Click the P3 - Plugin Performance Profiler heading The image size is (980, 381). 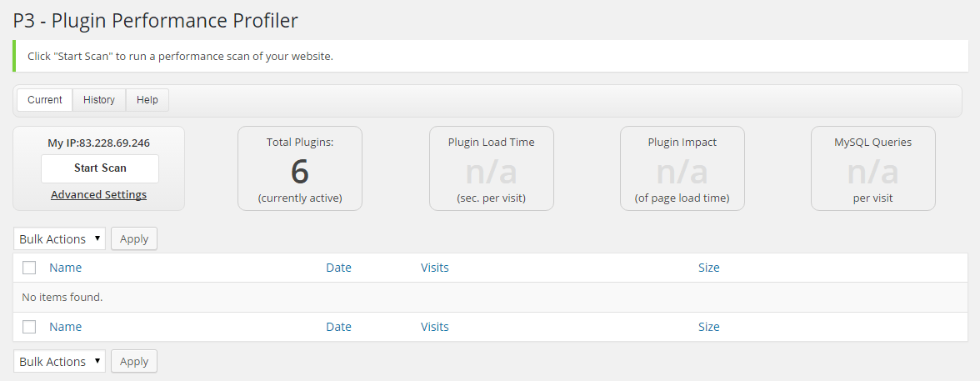[x=156, y=21]
